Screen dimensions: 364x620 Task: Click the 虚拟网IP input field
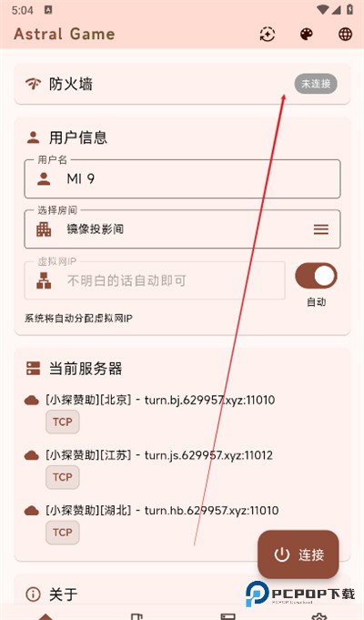coord(155,280)
